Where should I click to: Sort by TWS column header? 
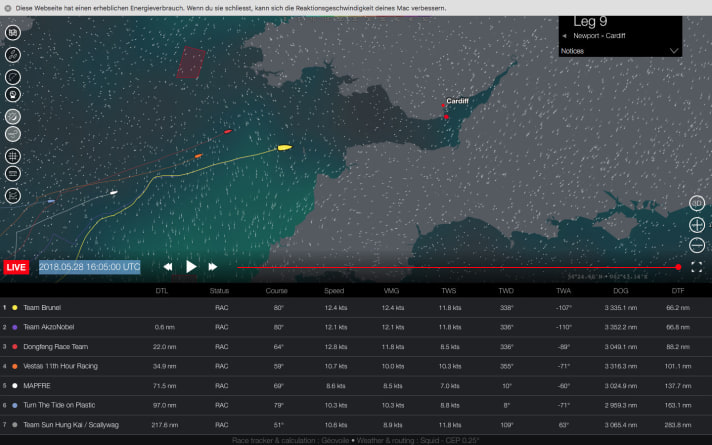[x=449, y=291]
